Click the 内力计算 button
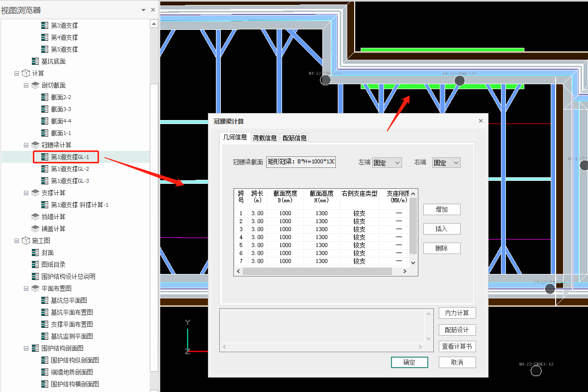Image resolution: width=588 pixels, height=392 pixels. point(457,313)
